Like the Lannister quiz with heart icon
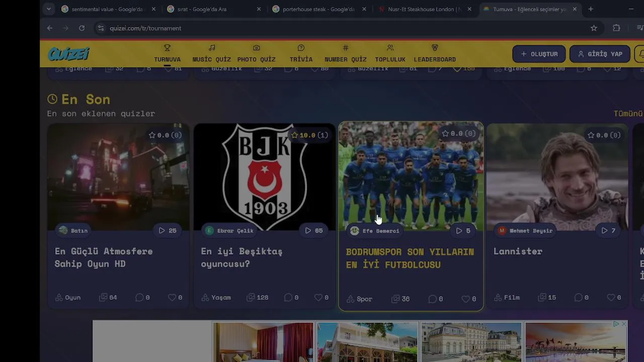This screenshot has width=644, height=362. click(x=610, y=298)
